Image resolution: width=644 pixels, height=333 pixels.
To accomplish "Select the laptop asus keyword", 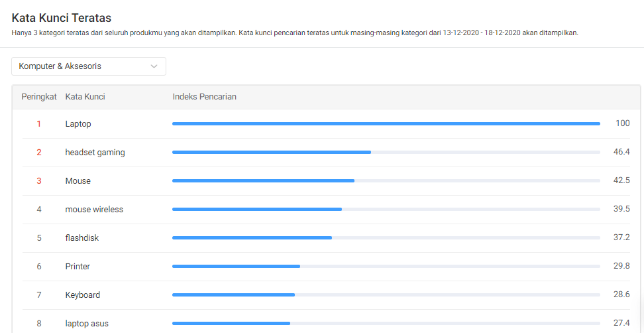I will click(87, 324).
